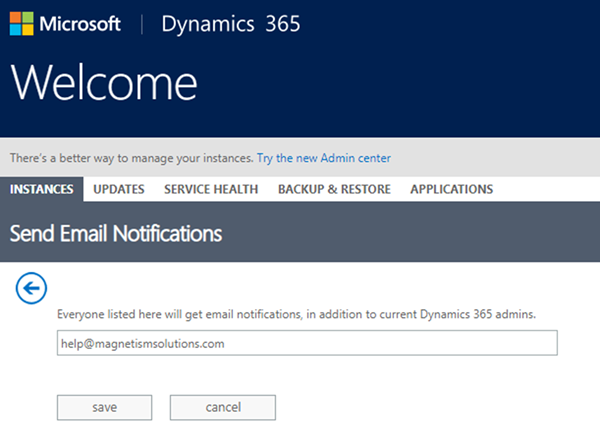Screen dimensions: 600x442
Task: Select the Dynamics 365 header title
Action: tap(232, 23)
